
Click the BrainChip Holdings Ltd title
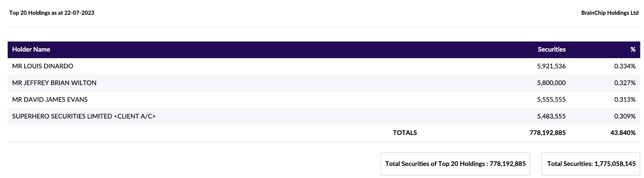[x=610, y=13]
